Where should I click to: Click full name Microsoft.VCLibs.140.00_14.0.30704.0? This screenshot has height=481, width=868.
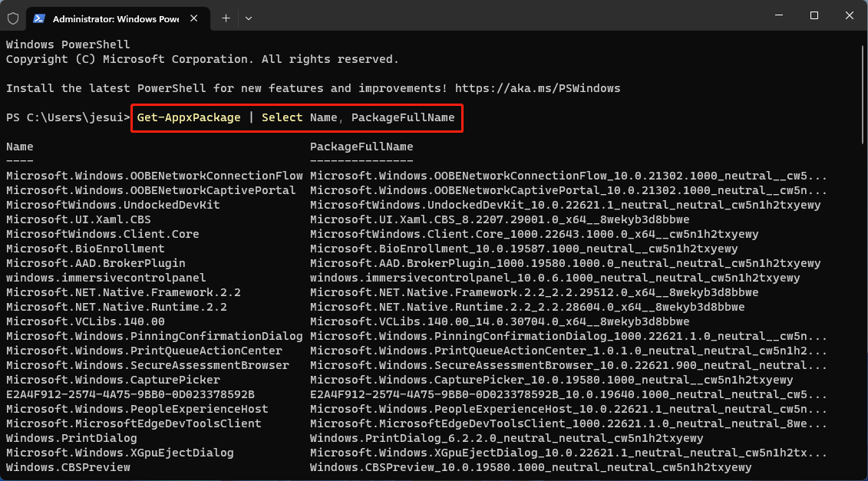pos(500,321)
